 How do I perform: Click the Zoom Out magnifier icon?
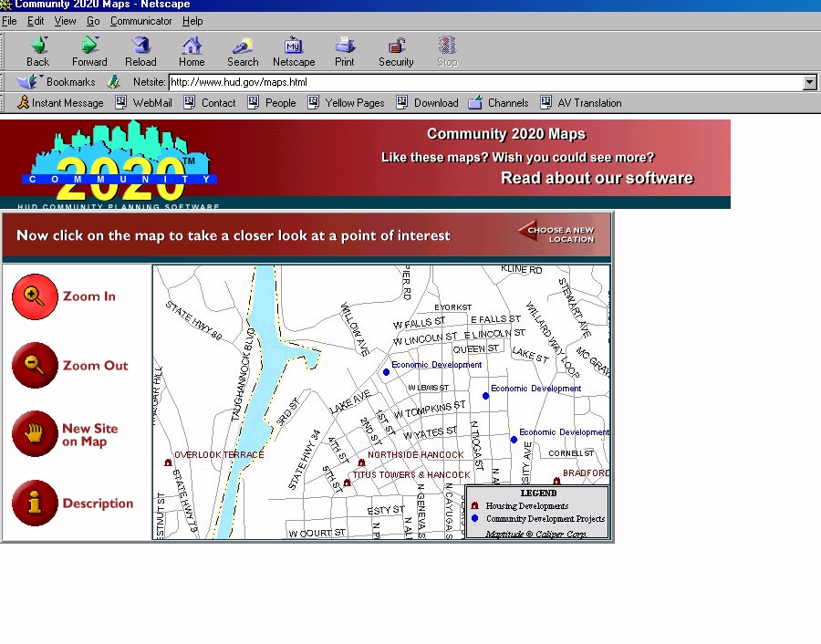pos(35,366)
